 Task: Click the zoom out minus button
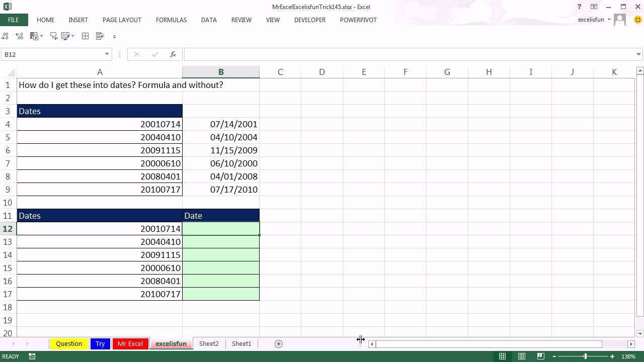(x=554, y=356)
